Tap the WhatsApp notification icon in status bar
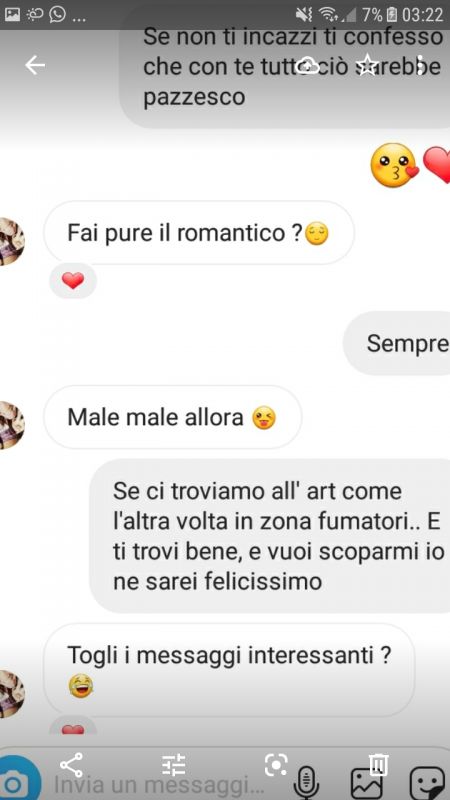Screen dimensions: 450x800 (57, 14)
